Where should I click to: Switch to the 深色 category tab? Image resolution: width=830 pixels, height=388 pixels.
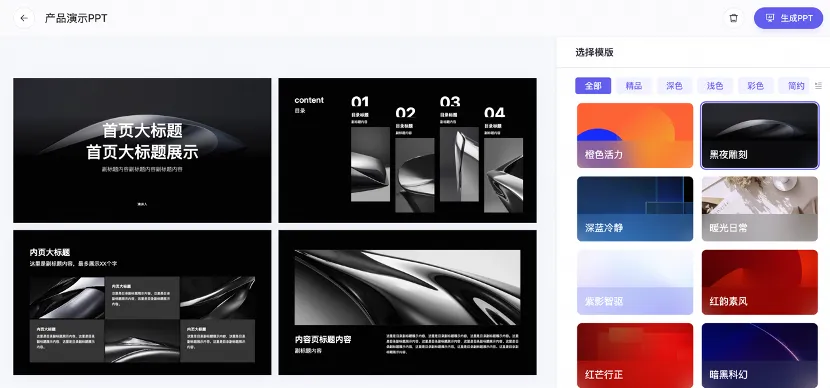[x=674, y=86]
